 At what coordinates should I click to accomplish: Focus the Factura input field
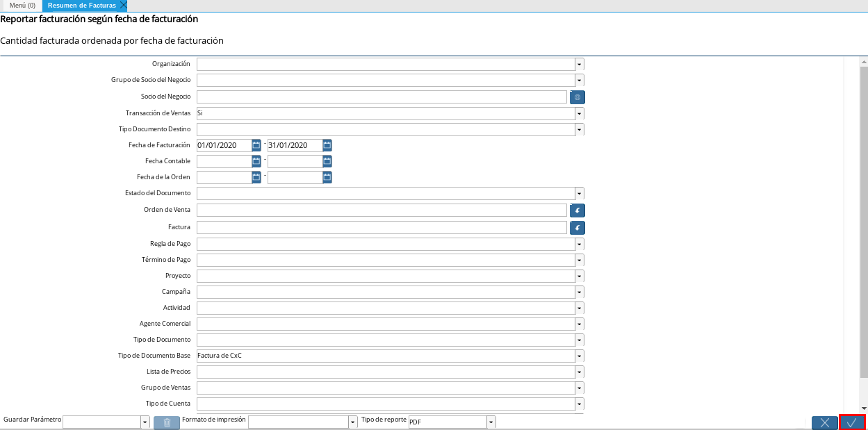coord(382,228)
